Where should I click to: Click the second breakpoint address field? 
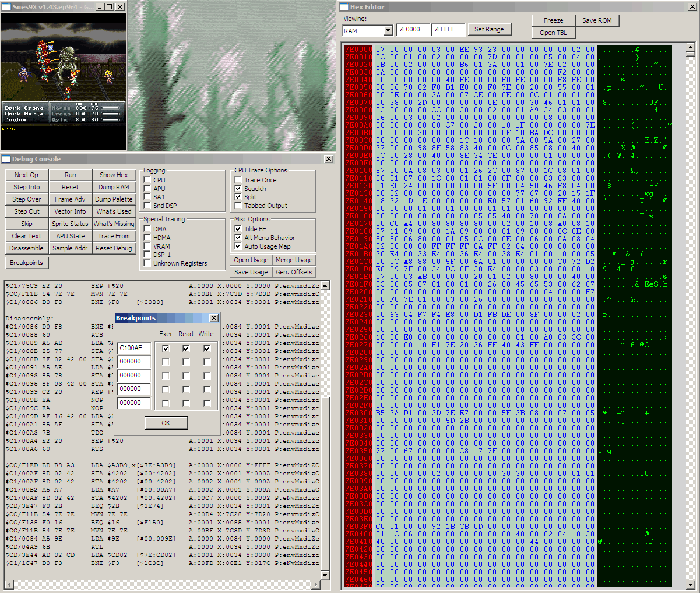tap(133, 362)
